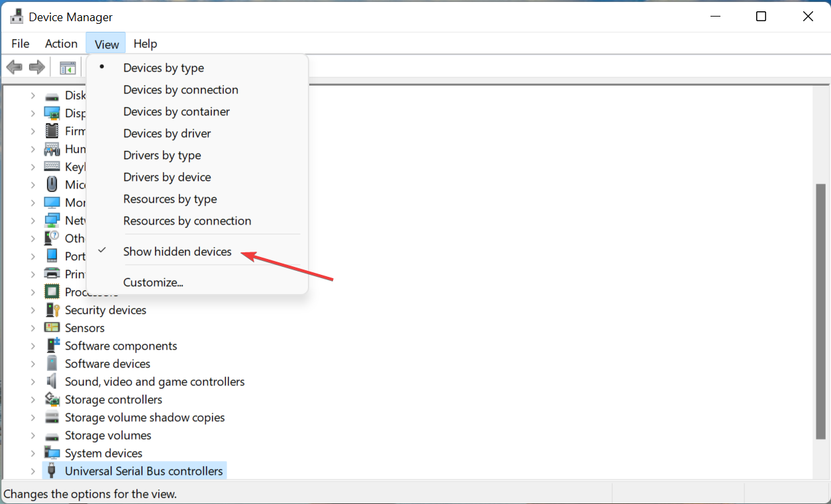Select the System devices icon
The image size is (831, 504).
pyautogui.click(x=52, y=453)
